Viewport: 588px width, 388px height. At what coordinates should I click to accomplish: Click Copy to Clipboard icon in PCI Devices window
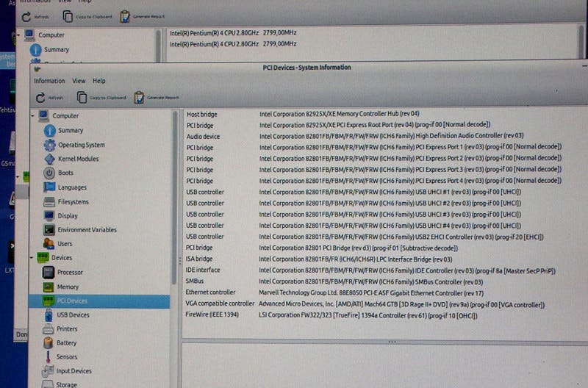82,98
